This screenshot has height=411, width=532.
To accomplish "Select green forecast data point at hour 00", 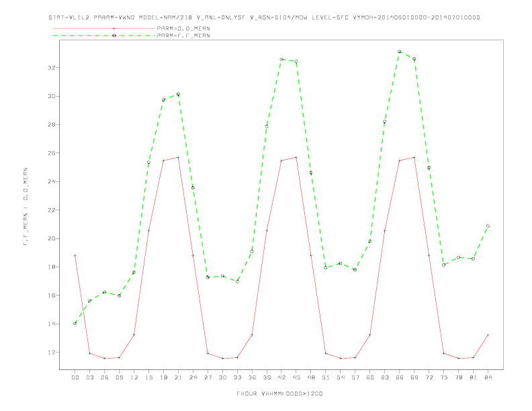I will click(x=75, y=324).
